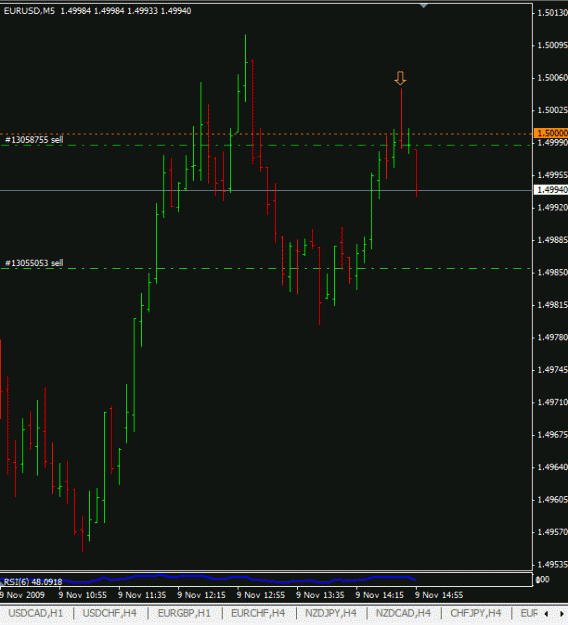Click the 1.49780 price axis value
568x625 pixels.
(x=552, y=338)
